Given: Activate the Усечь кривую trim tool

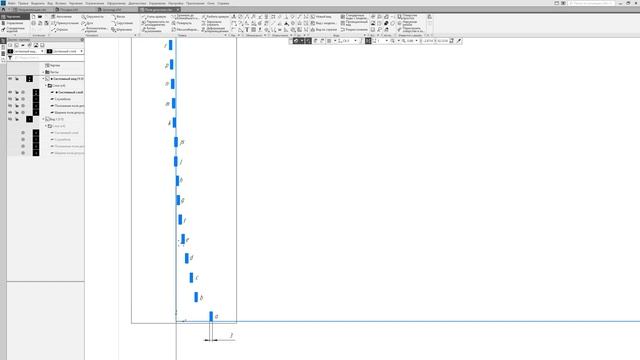Looking at the screenshot, I should pos(154,17).
